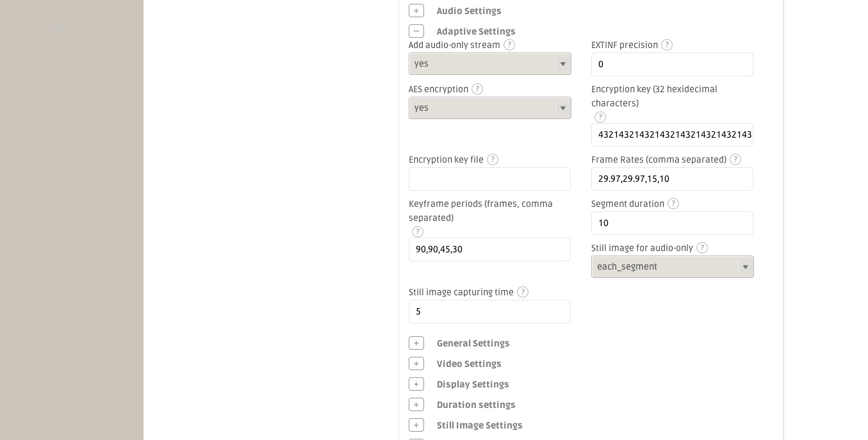This screenshot has width=868, height=440.
Task: Click help icon beside Still image capturing time
Action: [523, 292]
